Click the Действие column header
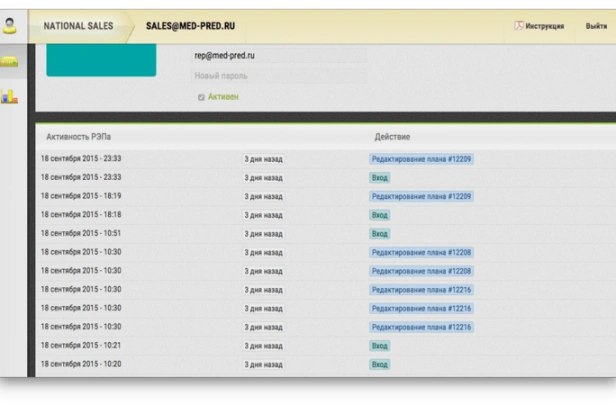 tap(392, 136)
